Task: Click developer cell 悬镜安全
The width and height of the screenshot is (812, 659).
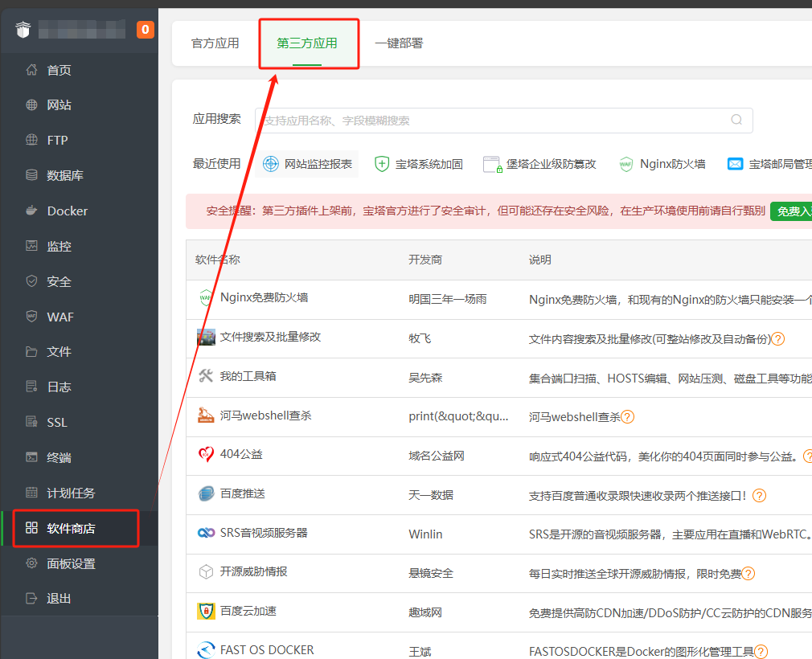Action: coord(431,573)
